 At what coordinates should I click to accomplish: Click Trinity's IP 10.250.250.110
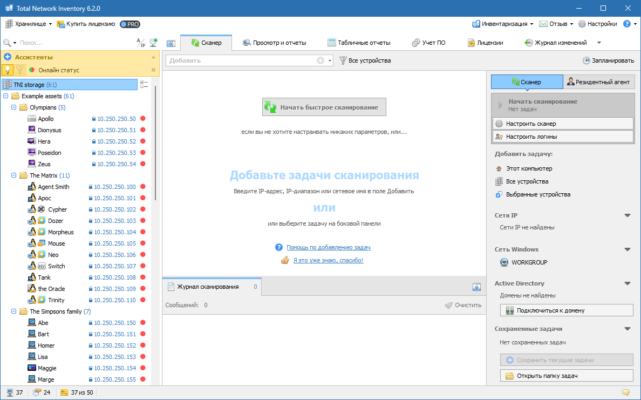coord(115,300)
